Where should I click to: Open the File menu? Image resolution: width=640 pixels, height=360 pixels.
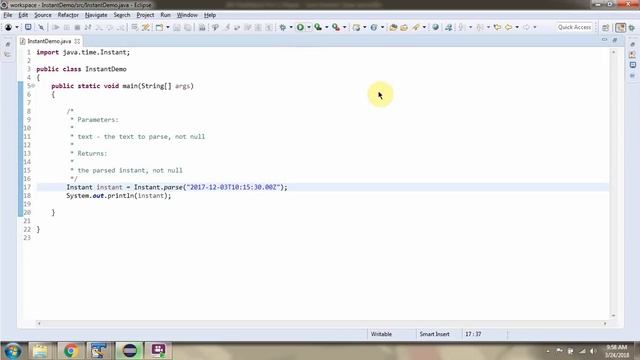8,15
